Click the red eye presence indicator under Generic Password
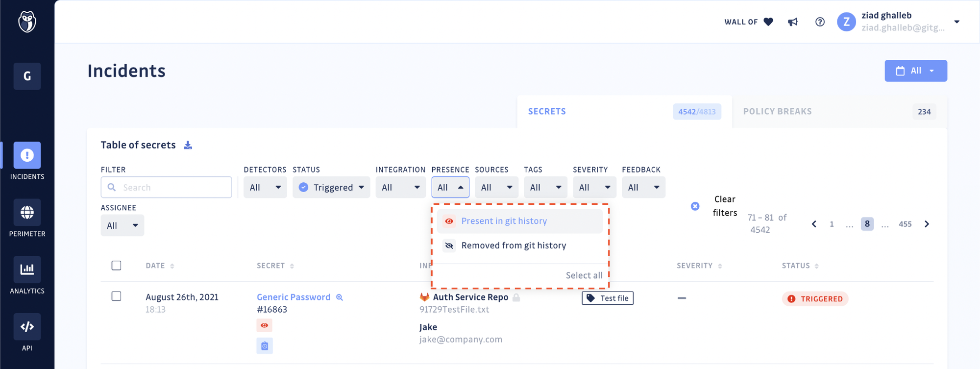The width and height of the screenshot is (980, 369). click(264, 325)
